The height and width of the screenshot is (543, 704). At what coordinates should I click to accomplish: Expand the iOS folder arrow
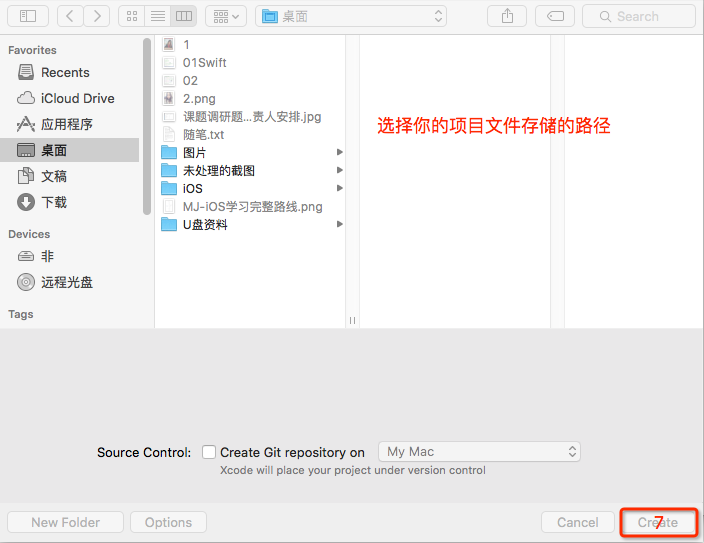coord(340,188)
